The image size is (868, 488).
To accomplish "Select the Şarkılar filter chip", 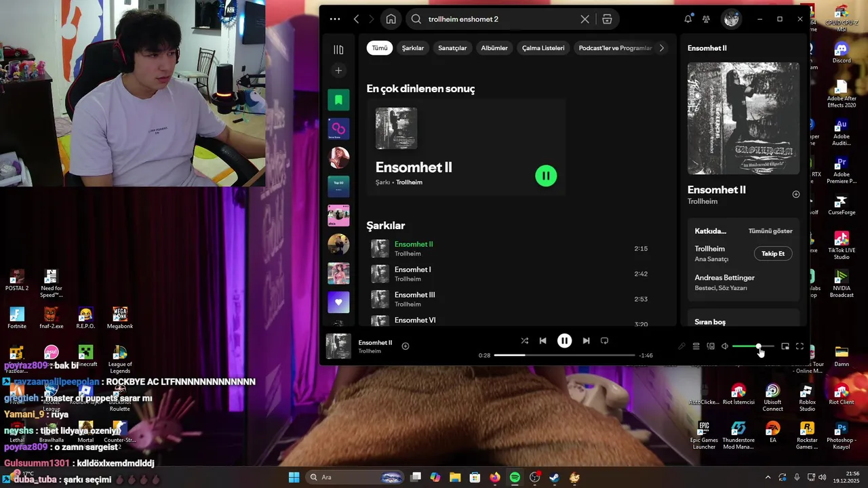I will (x=413, y=48).
